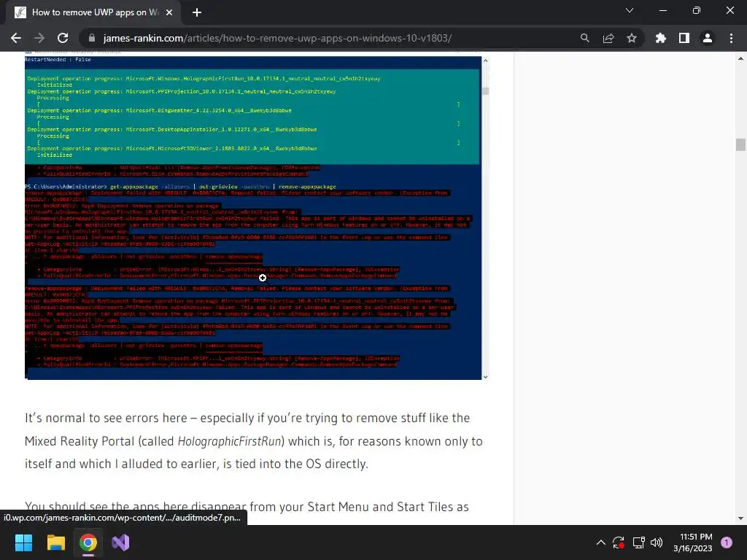Close the 'How to remove UWP apps' tab
Viewport: 747px width, 560px height.
pos(169,12)
